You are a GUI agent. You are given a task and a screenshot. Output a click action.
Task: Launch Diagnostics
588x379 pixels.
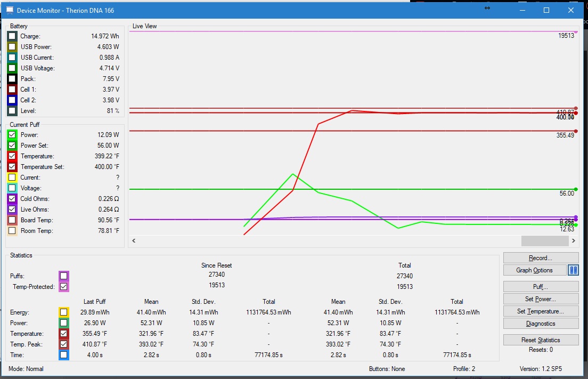click(541, 324)
